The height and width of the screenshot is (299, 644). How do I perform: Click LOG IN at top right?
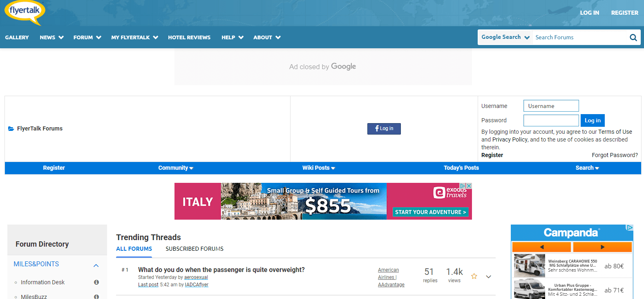pos(590,13)
